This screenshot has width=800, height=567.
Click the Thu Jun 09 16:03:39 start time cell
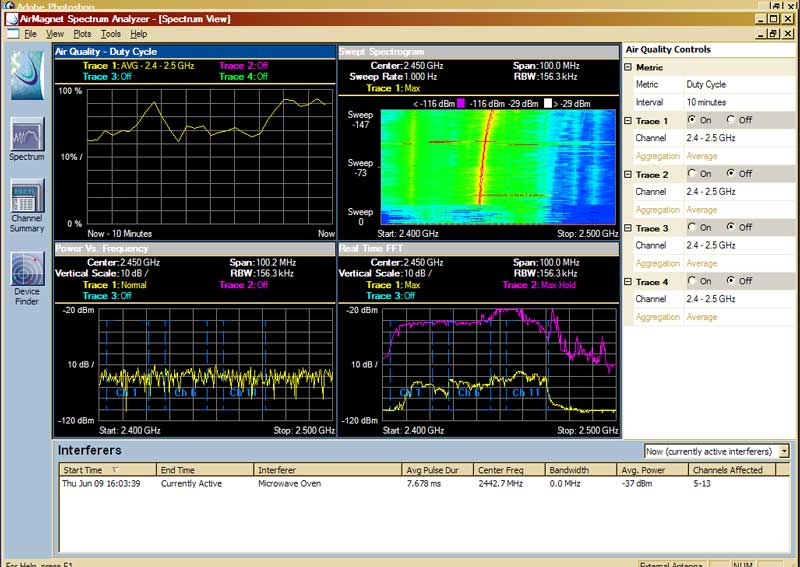pyautogui.click(x=101, y=483)
